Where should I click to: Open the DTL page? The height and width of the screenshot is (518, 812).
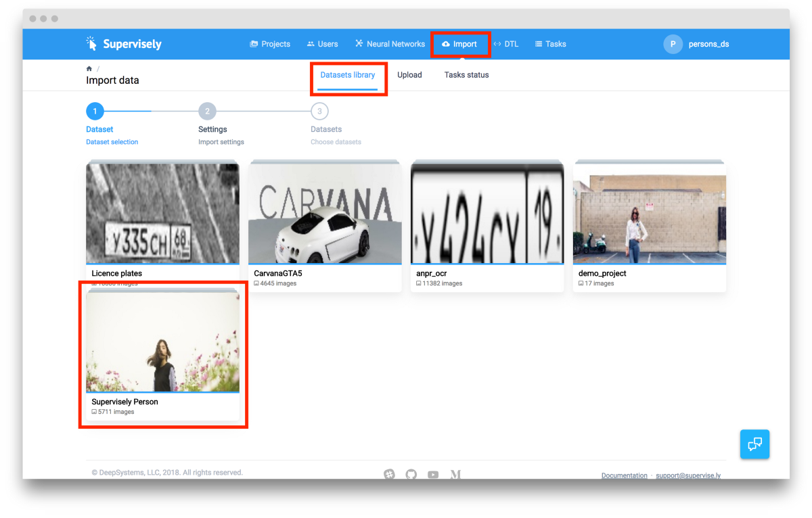click(x=506, y=44)
